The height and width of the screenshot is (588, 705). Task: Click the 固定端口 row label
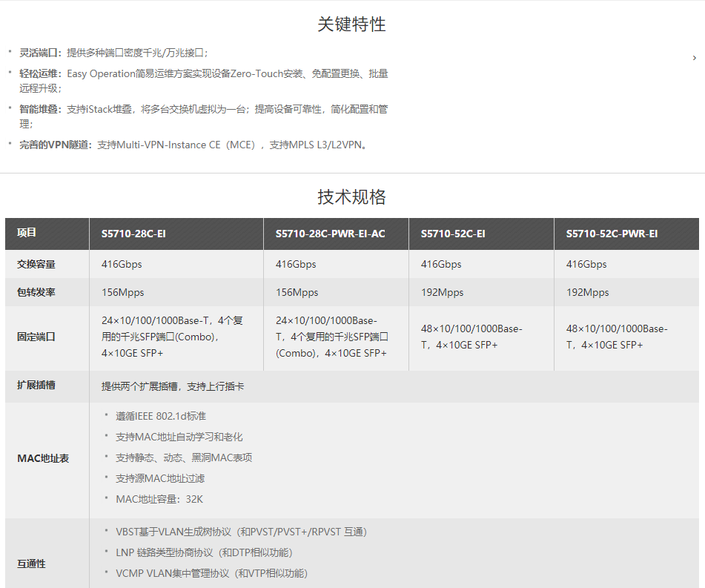[x=36, y=337]
